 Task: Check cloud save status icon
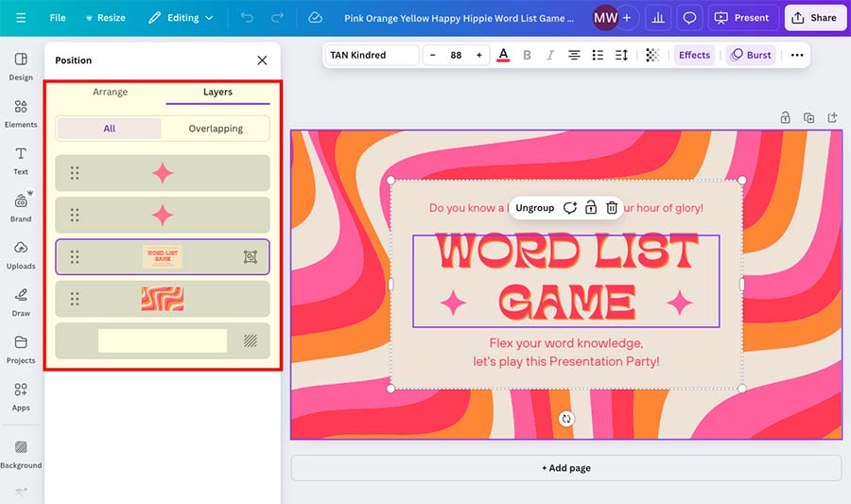pyautogui.click(x=315, y=18)
